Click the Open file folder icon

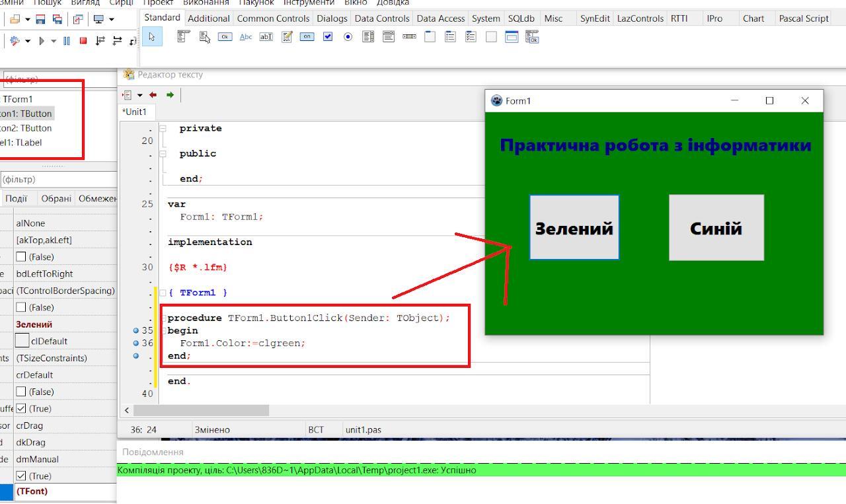tap(15, 20)
